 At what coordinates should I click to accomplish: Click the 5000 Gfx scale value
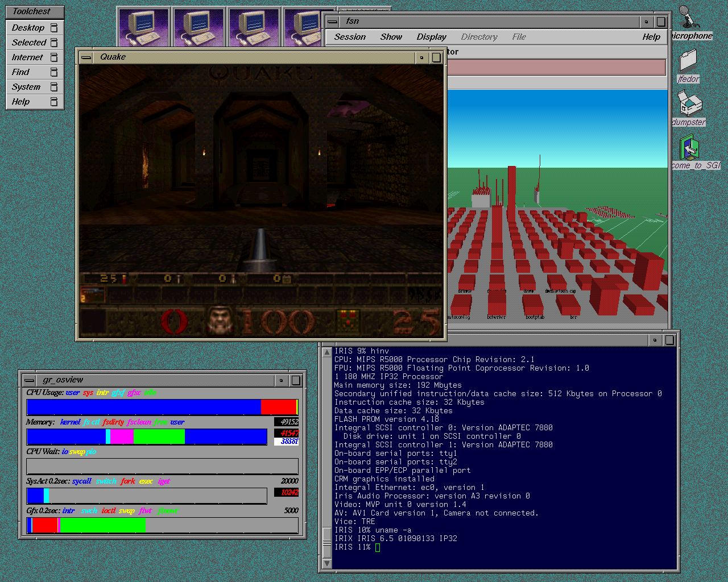(x=291, y=510)
